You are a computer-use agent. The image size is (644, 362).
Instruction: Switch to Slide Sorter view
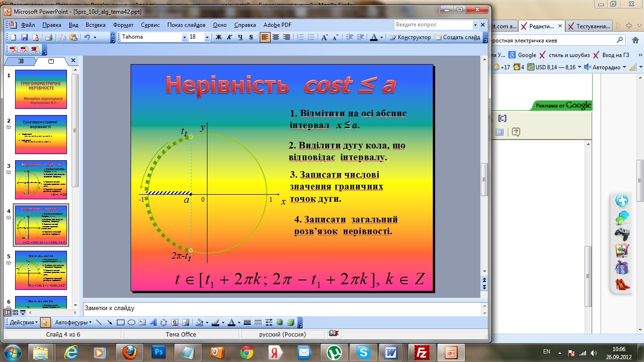coord(15,312)
